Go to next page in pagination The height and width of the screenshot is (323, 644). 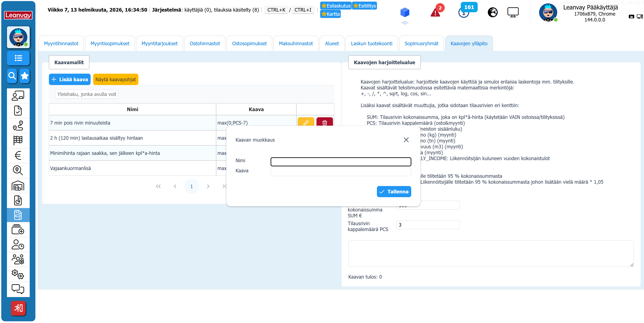pos(208,186)
